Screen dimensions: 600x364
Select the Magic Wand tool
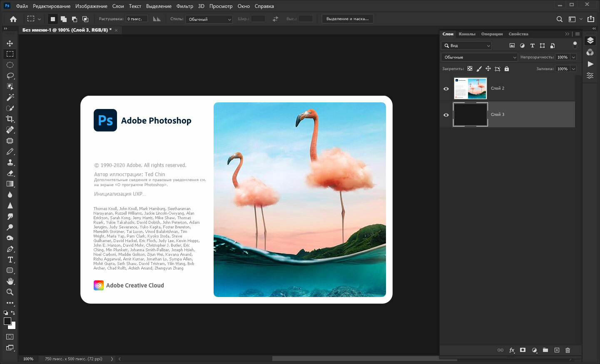tap(10, 97)
